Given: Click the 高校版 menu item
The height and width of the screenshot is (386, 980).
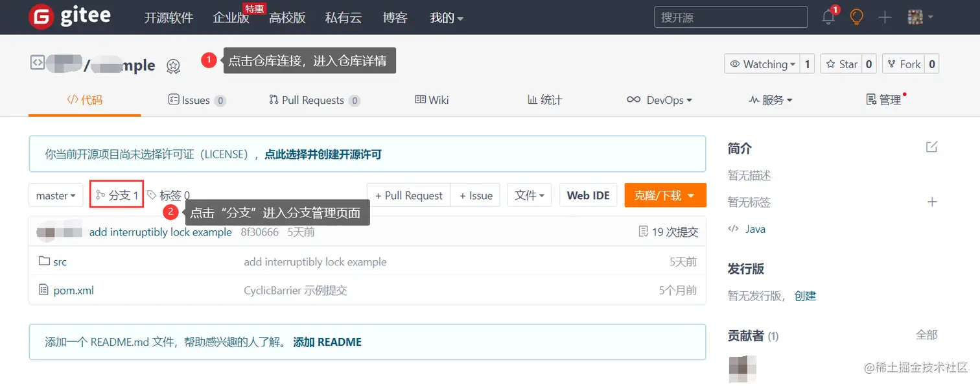Looking at the screenshot, I should point(287,18).
